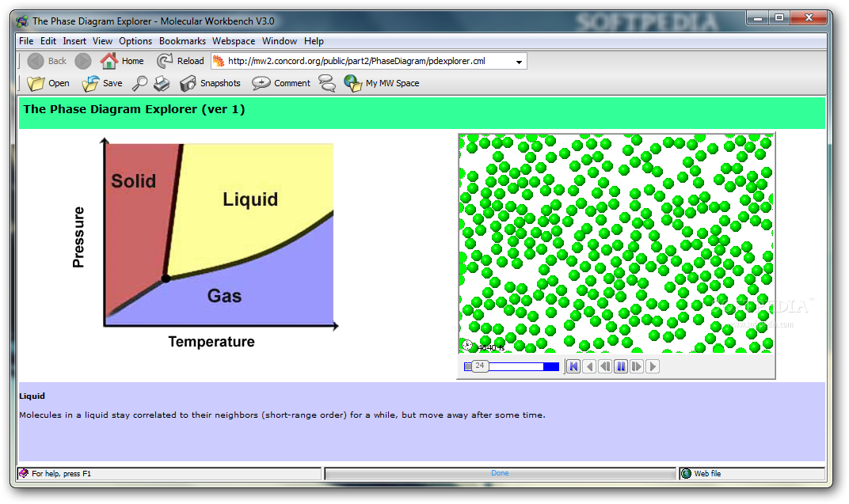Viewport: 849px width, 504px height.
Task: Click the address bar URL field
Action: tap(368, 61)
